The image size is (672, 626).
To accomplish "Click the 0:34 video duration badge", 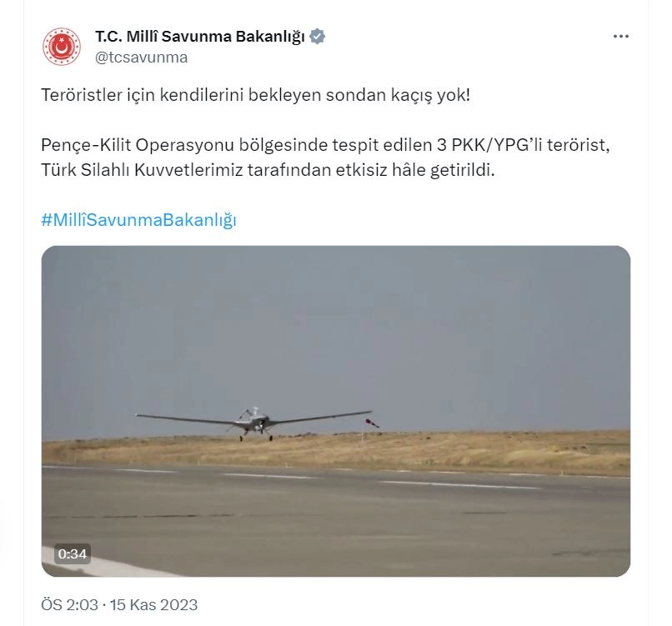I will point(73,554).
